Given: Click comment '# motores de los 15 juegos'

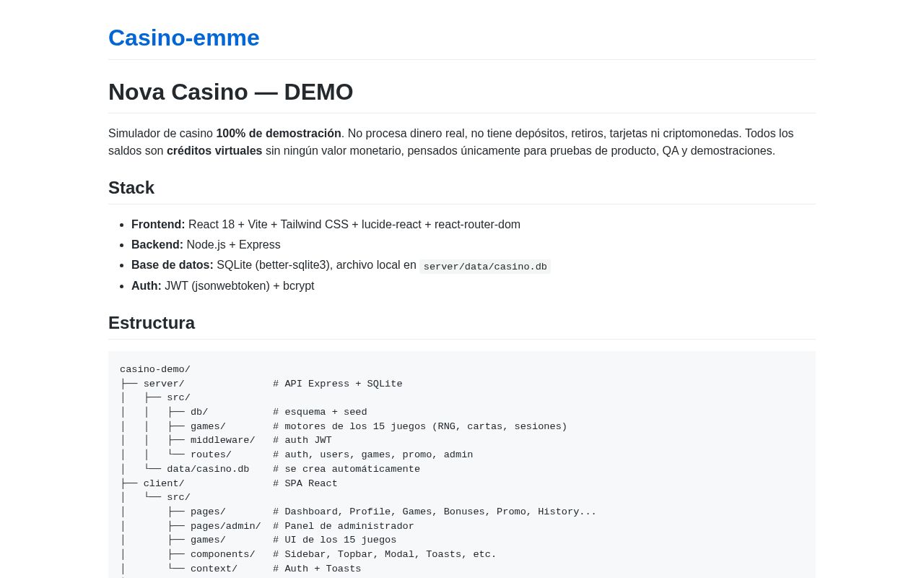Looking at the screenshot, I should point(349,426).
